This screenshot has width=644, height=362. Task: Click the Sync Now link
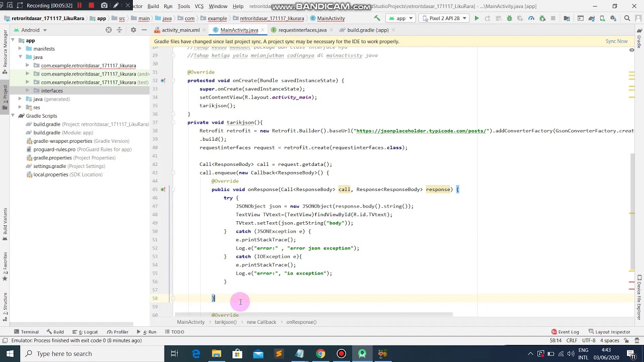[616, 41]
